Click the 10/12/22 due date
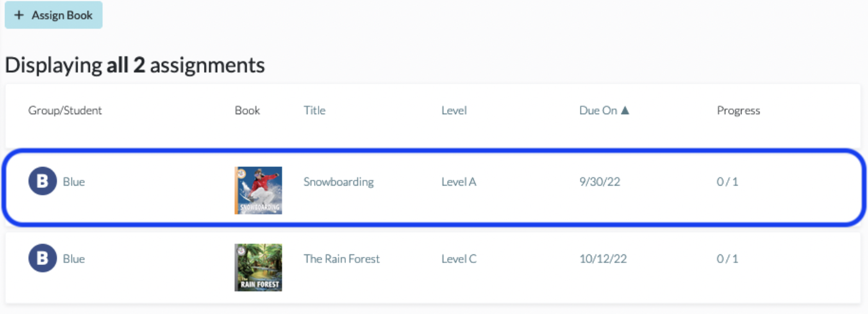 [603, 259]
